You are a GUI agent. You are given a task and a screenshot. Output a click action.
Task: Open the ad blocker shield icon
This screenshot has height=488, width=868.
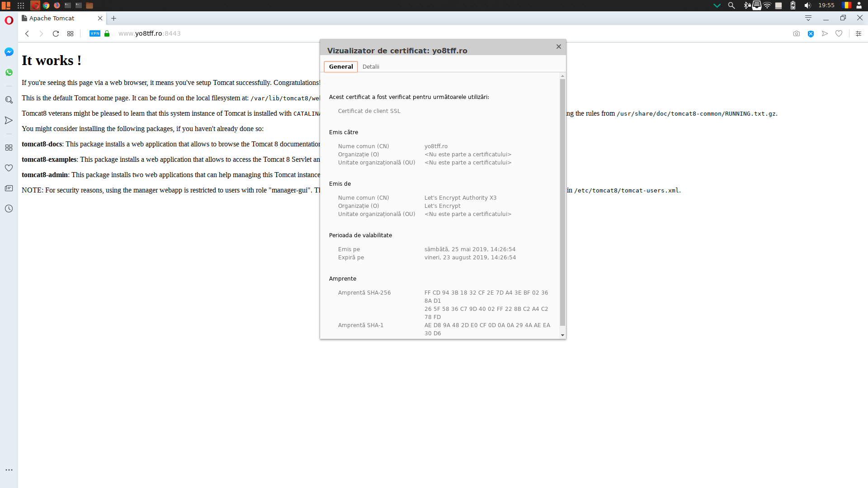811,33
